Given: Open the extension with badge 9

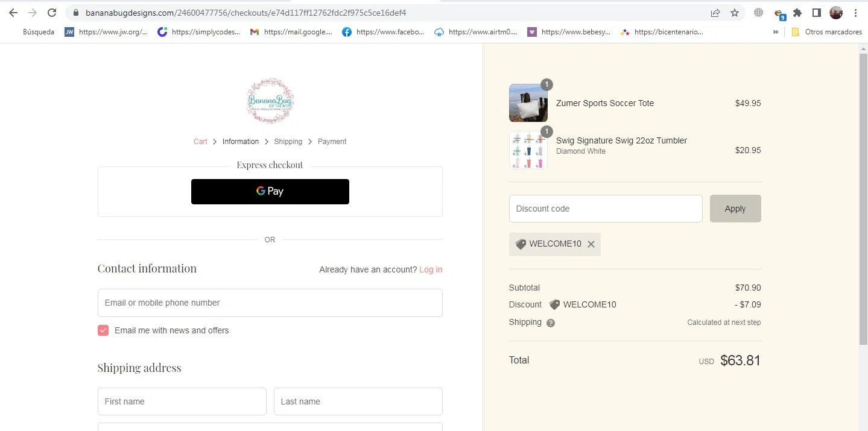Looking at the screenshot, I should click(779, 14).
